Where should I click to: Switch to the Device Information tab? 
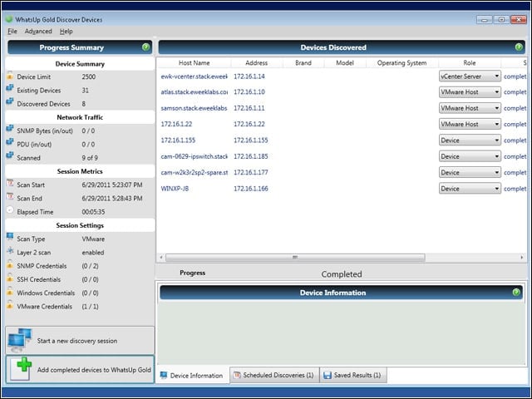[192, 375]
